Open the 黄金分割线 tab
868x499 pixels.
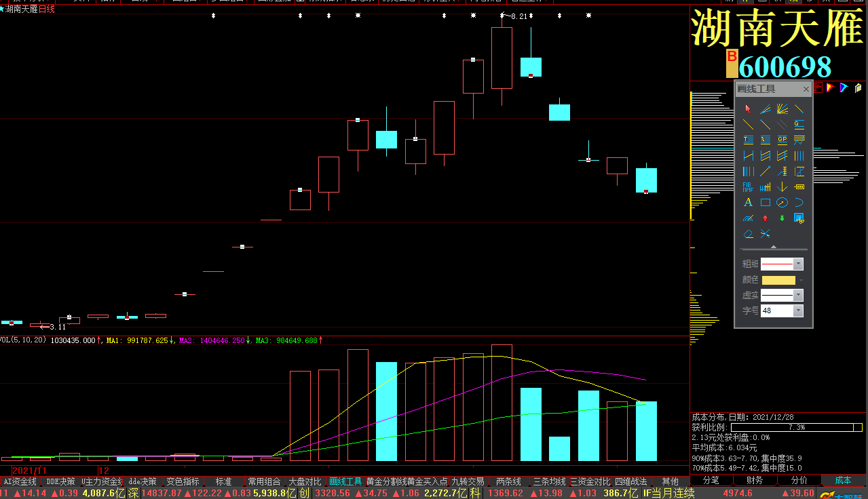click(386, 481)
